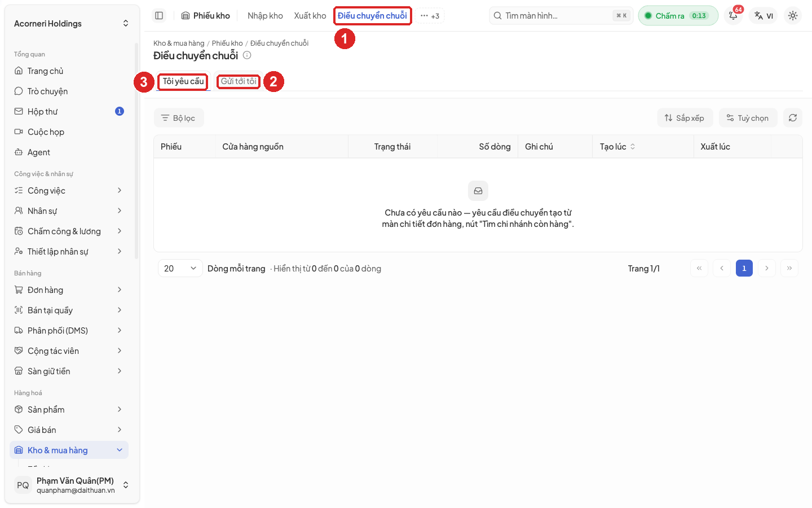This screenshot has width=812, height=508.
Task: Toggle the sidebar collapse icon
Action: coord(159,16)
